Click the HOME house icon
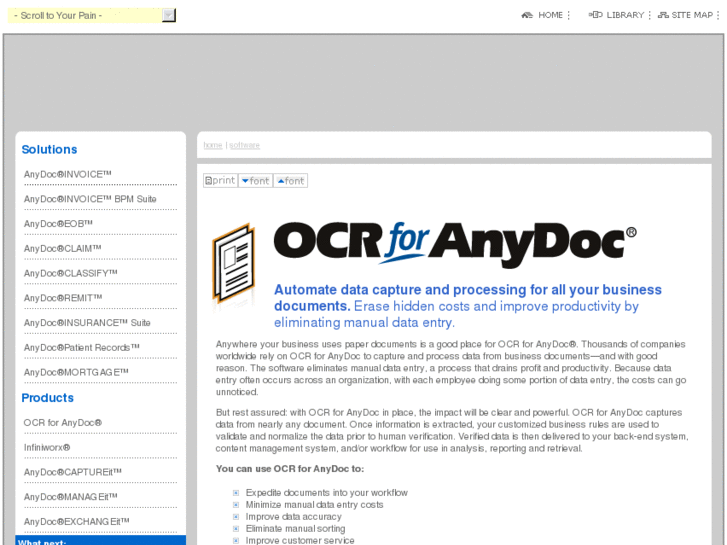727x545 pixels. [527, 15]
